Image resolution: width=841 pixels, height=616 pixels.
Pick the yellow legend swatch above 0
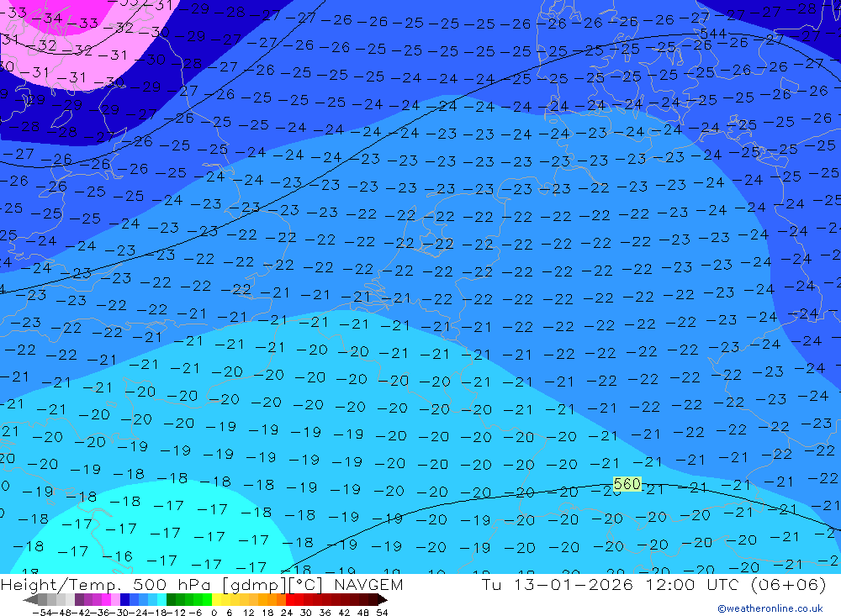[216, 600]
